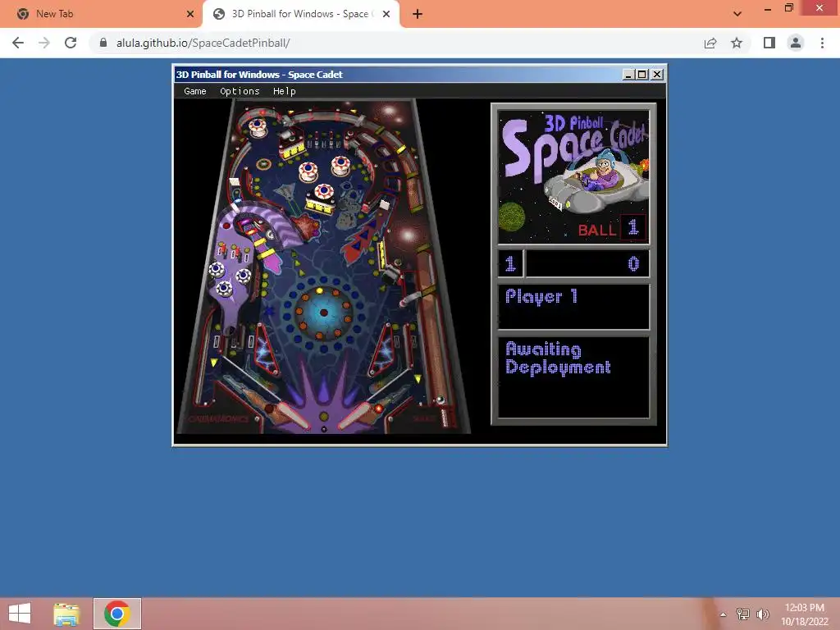This screenshot has width=840, height=630.
Task: Open the Help menu in pinball window
Action: click(x=284, y=91)
